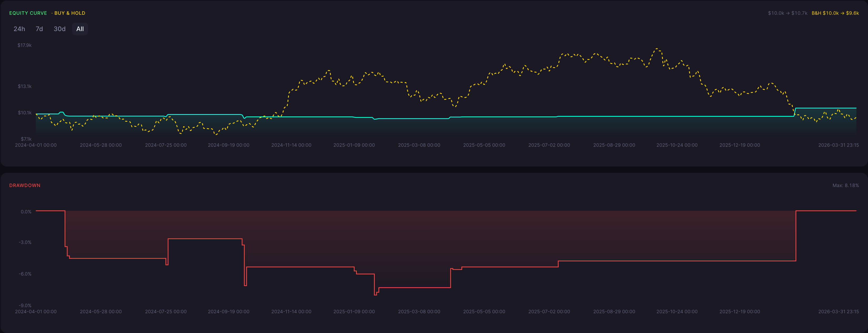Image resolution: width=868 pixels, height=333 pixels.
Task: Click 2025-12-19 00:00 on the drawdown chart axis
Action: pos(740,311)
